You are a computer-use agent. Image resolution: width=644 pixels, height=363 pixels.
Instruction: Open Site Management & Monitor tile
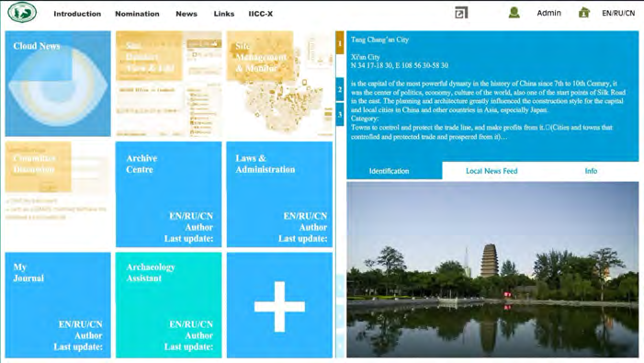click(x=279, y=84)
